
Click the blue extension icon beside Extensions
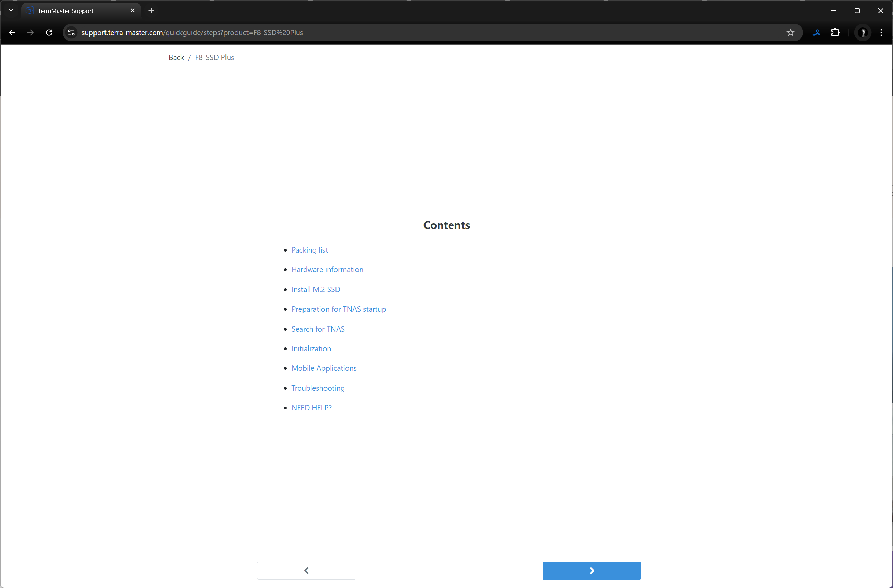coord(816,33)
